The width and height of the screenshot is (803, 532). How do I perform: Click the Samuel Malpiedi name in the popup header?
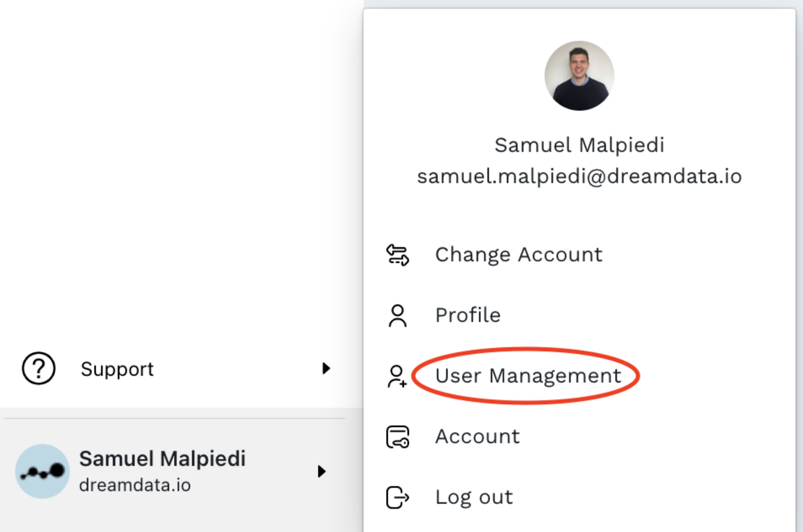pyautogui.click(x=579, y=145)
